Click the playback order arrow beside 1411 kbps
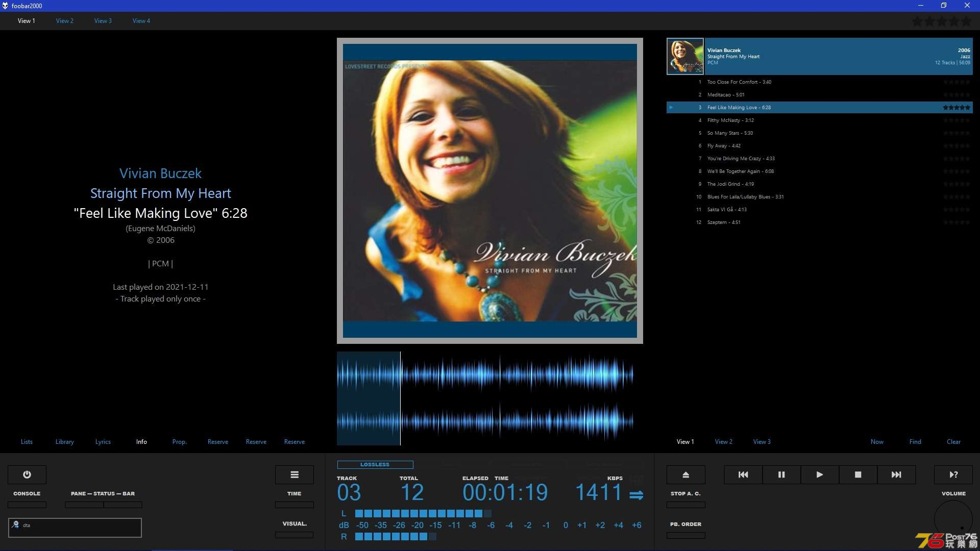This screenshot has height=551, width=980. pos(636,495)
